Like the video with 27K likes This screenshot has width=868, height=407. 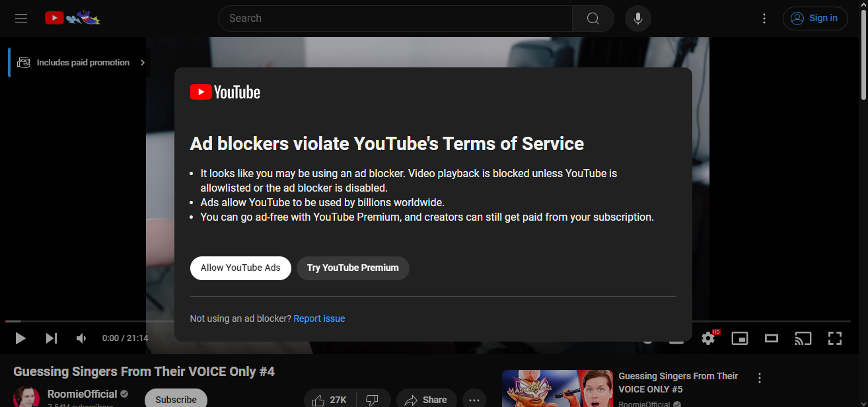click(330, 399)
